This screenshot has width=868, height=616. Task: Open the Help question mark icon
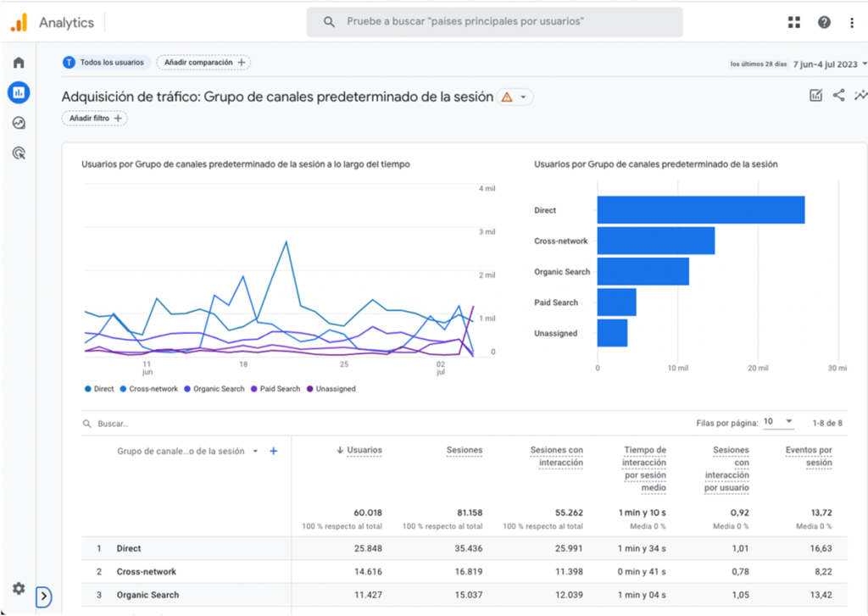823,23
